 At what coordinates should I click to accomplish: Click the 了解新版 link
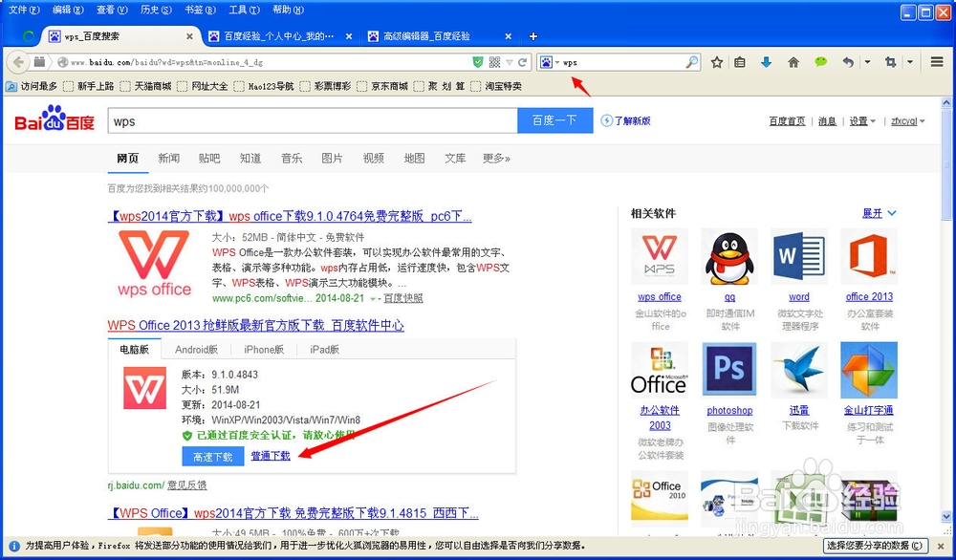coord(625,120)
